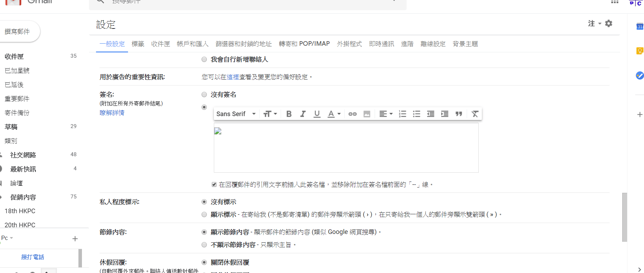Decrease indent in signature
This screenshot has width=644, height=273.
[431, 114]
